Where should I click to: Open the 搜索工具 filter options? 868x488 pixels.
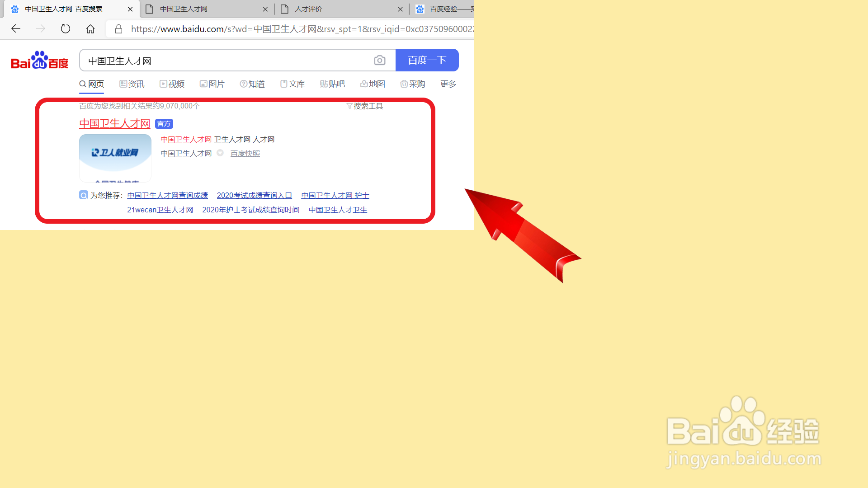coord(365,106)
